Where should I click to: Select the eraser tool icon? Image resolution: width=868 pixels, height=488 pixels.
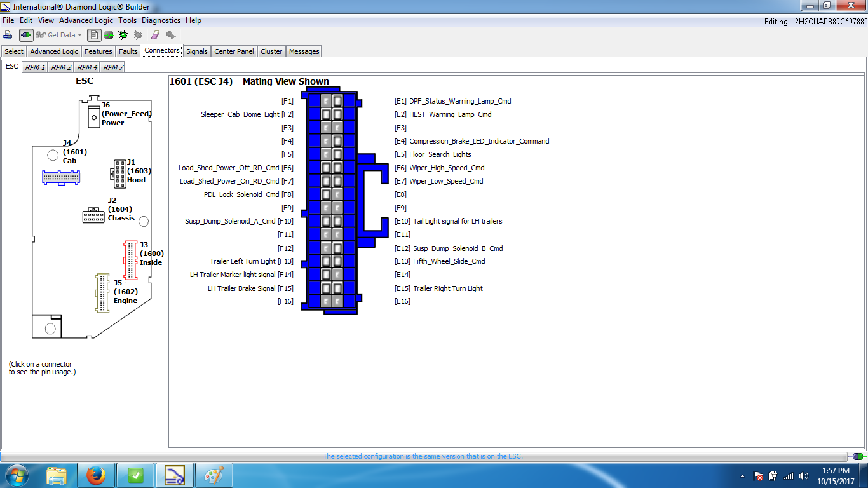point(156,35)
